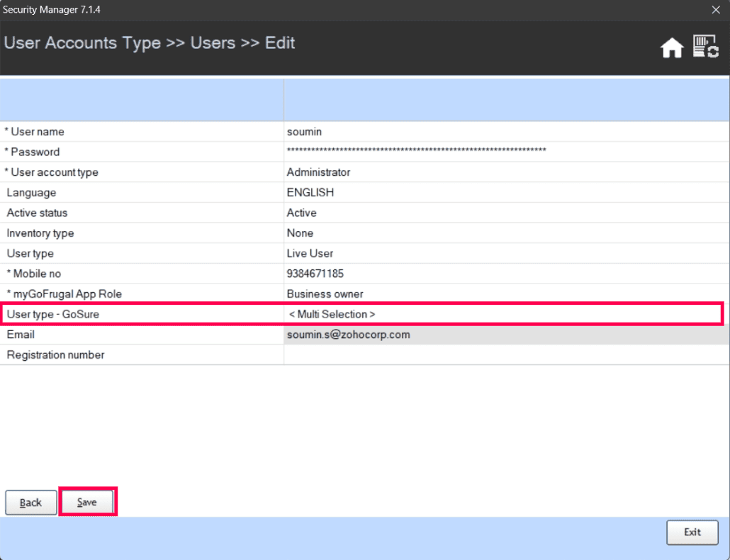Select the 'Active status' label
Image resolution: width=730 pixels, height=560 pixels.
click(x=37, y=213)
